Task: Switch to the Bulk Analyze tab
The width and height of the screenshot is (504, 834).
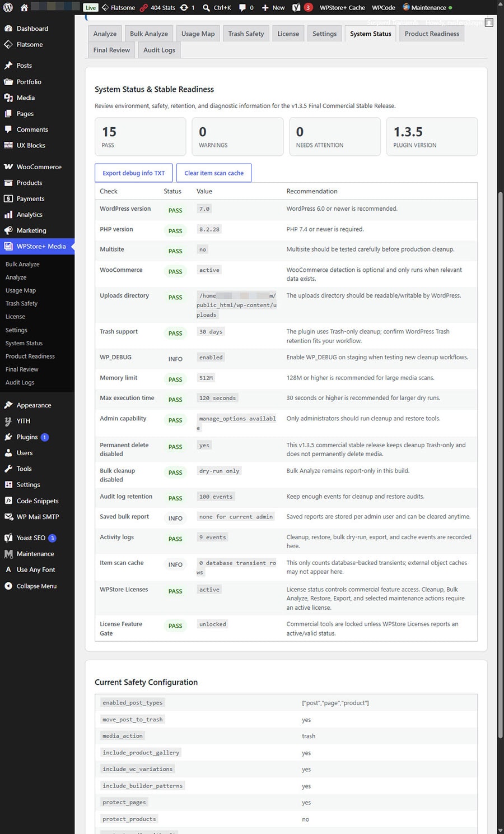Action: (149, 34)
